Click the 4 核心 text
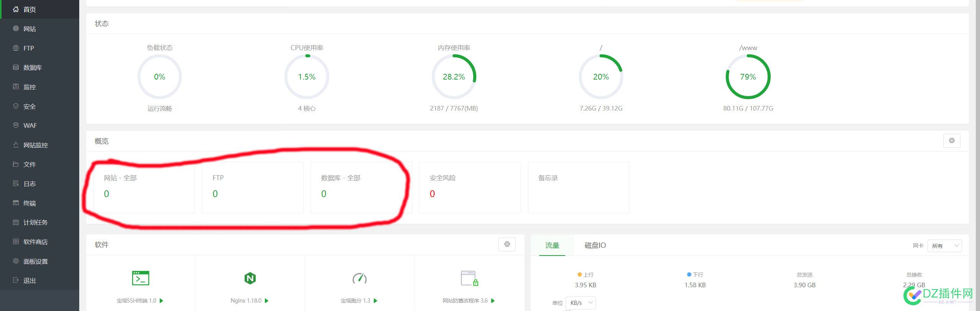 (307, 108)
